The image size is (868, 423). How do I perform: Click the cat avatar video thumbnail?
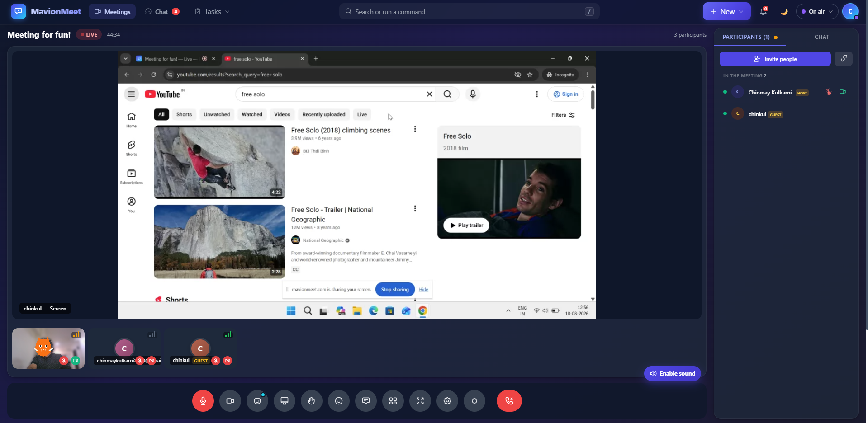(x=48, y=348)
